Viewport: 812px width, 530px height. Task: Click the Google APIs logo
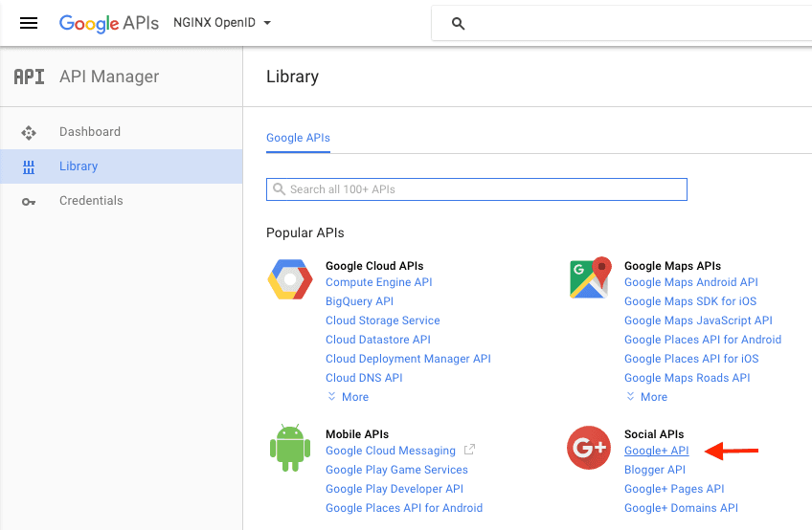(108, 23)
